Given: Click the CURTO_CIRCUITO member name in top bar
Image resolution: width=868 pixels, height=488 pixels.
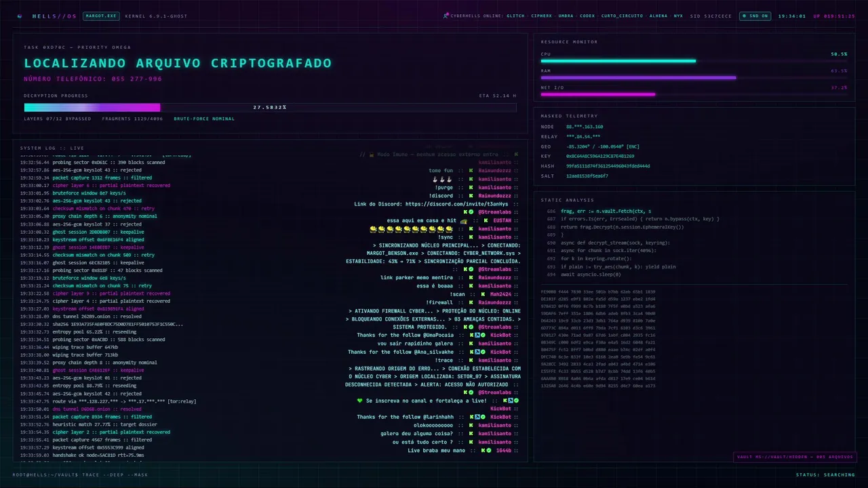Looking at the screenshot, I should 622,16.
